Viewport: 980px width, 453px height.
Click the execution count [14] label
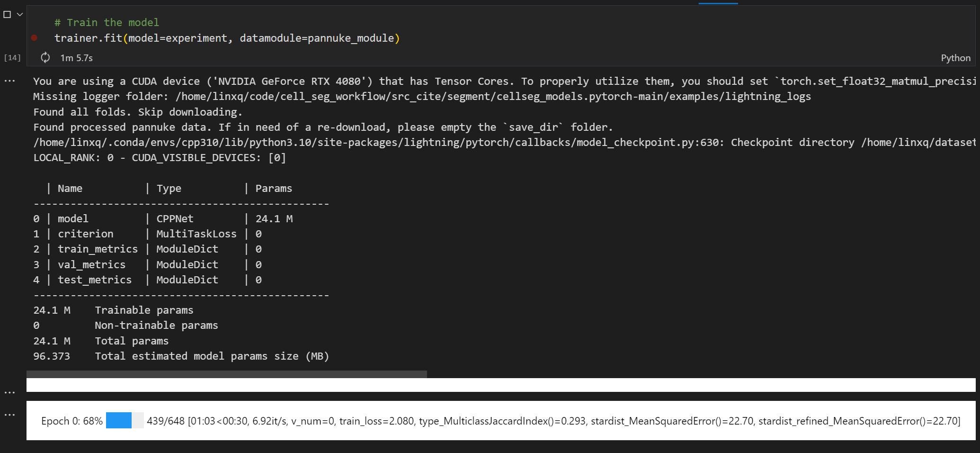(12, 58)
